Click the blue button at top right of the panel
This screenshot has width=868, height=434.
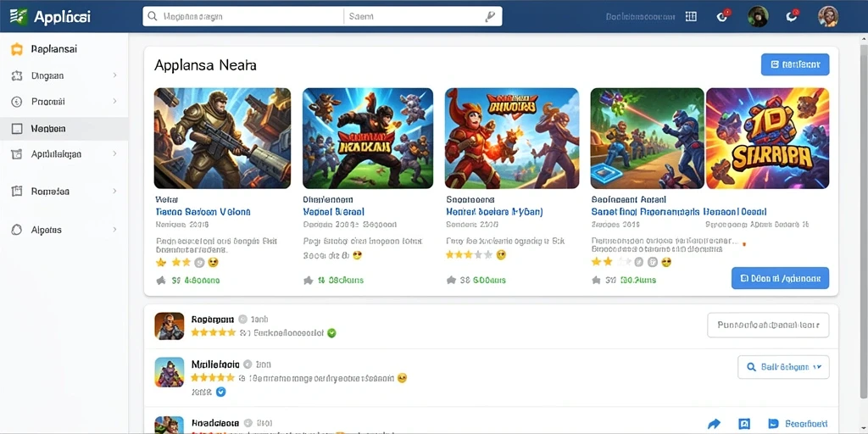795,64
